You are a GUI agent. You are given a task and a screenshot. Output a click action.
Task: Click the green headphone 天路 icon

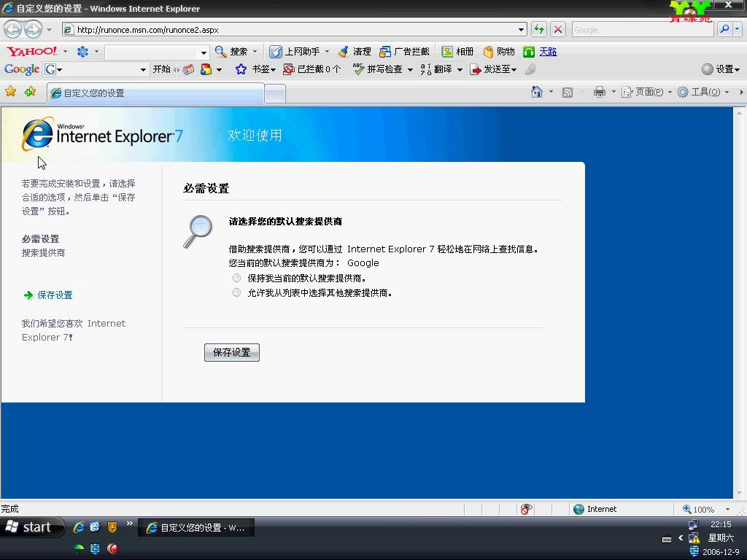[x=529, y=52]
